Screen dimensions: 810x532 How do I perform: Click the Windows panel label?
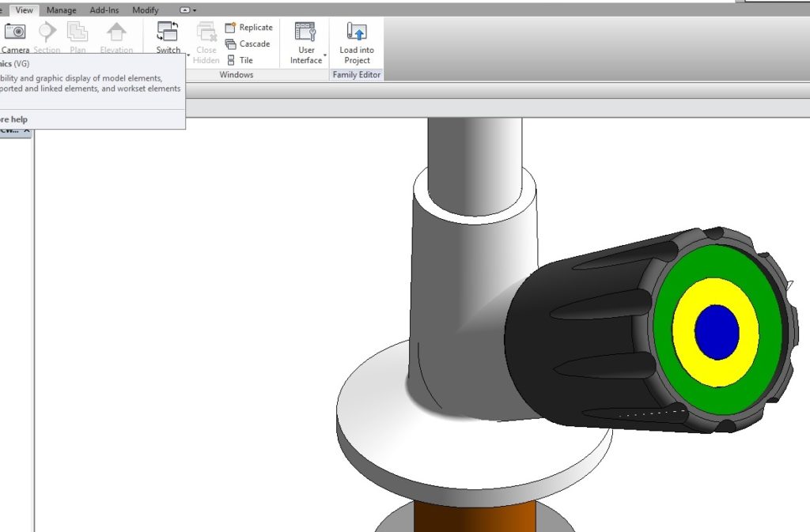pyautogui.click(x=236, y=75)
